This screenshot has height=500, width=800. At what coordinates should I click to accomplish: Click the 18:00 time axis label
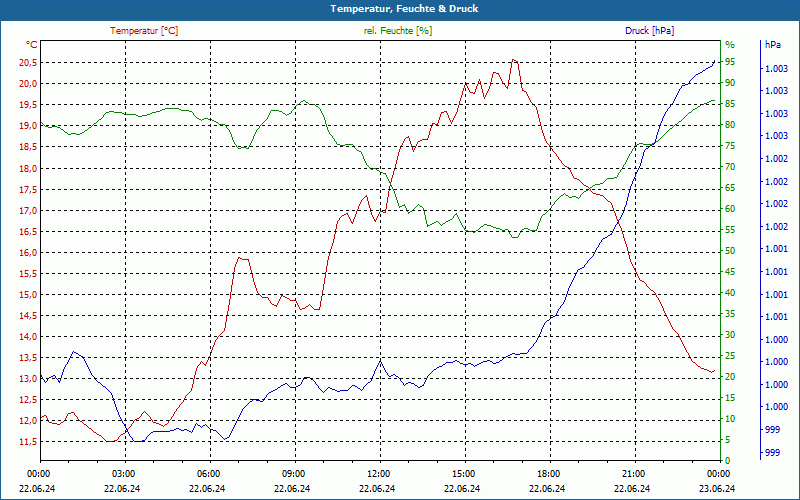(547, 473)
